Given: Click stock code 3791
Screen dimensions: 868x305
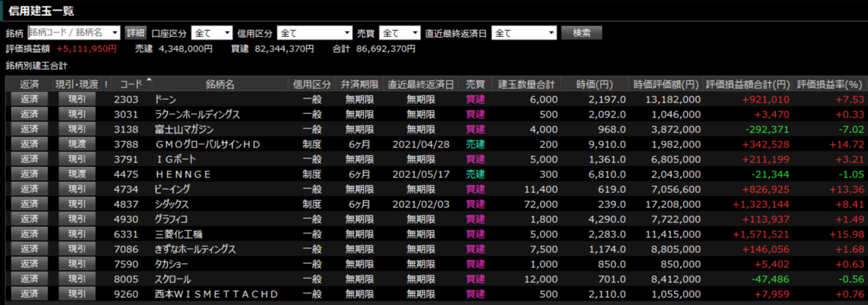Looking at the screenshot, I should (x=126, y=159).
